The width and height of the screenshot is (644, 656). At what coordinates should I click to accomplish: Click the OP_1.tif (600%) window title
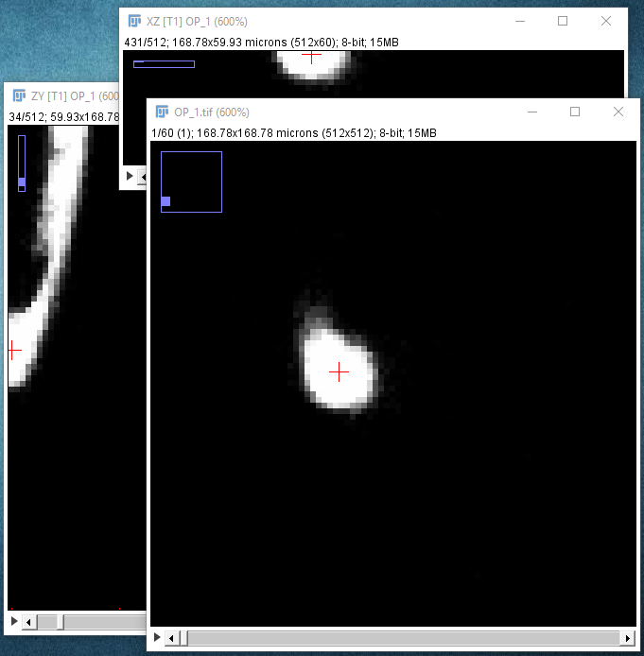[x=212, y=112]
